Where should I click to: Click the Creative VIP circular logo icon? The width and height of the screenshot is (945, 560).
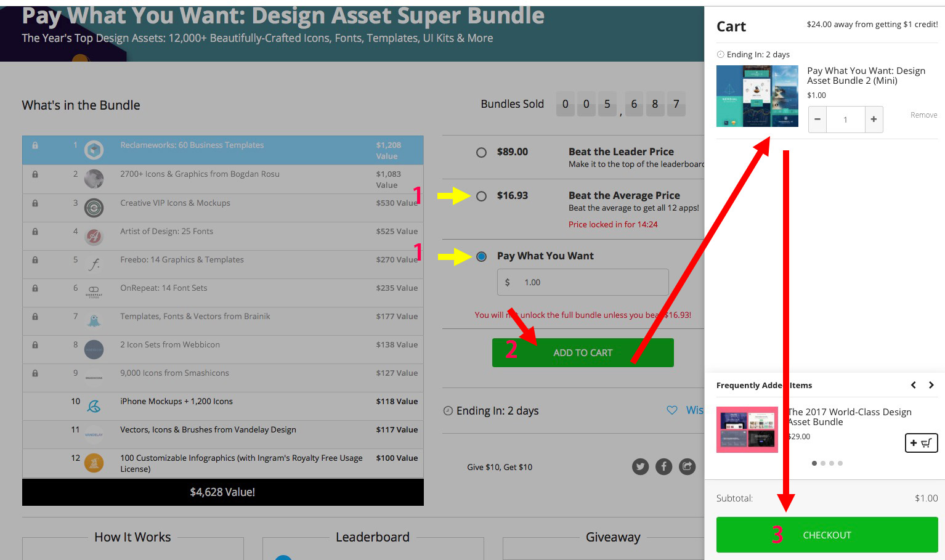click(94, 208)
